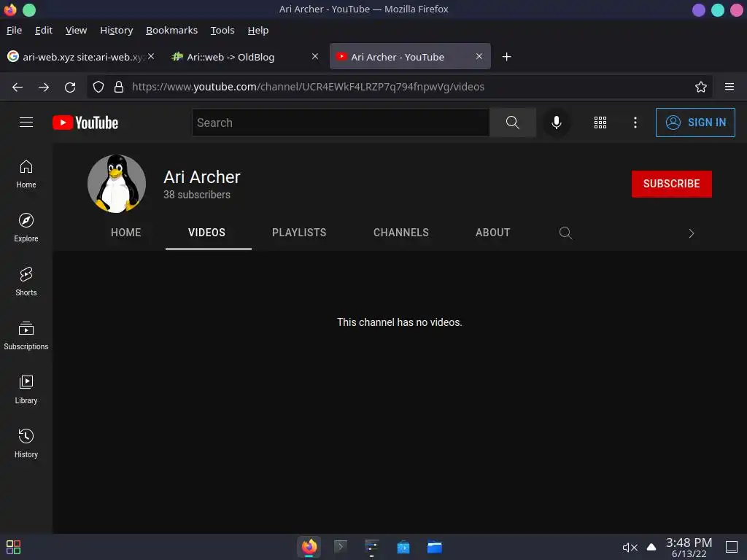Open Library in the sidebar
The image size is (747, 560).
[26, 390]
